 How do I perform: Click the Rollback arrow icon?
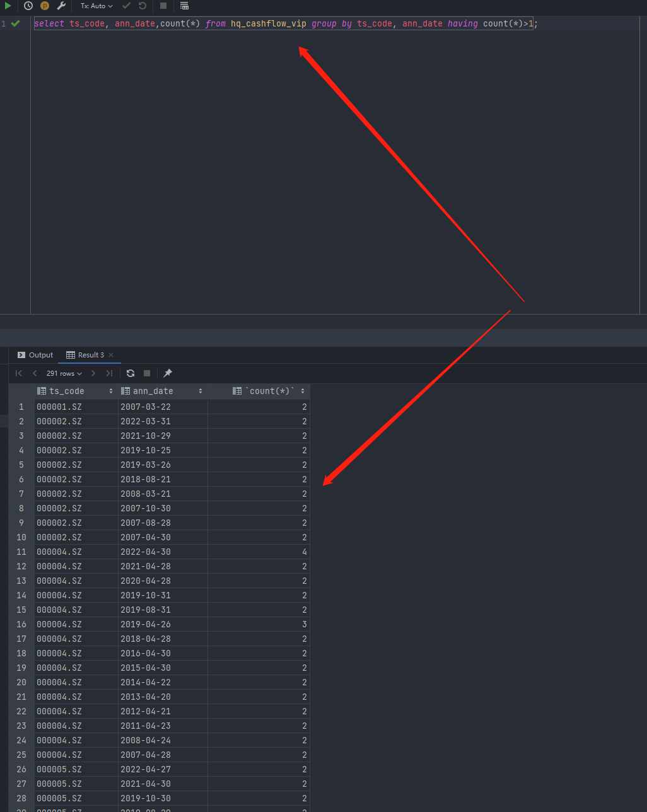pos(143,6)
